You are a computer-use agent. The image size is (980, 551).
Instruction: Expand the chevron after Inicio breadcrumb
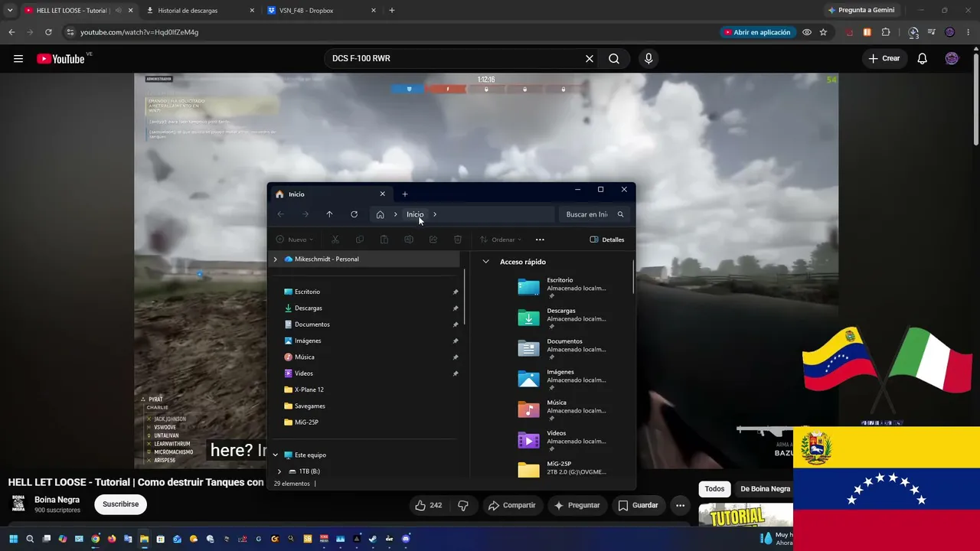[x=435, y=214]
